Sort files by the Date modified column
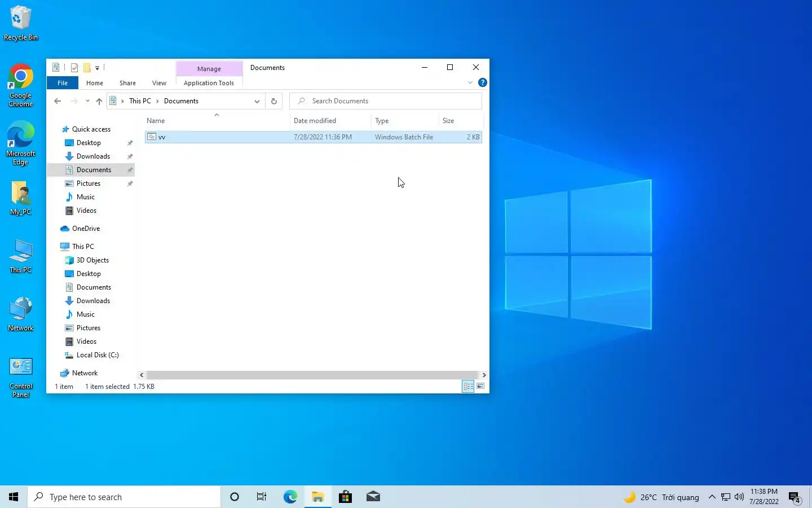 tap(330, 121)
